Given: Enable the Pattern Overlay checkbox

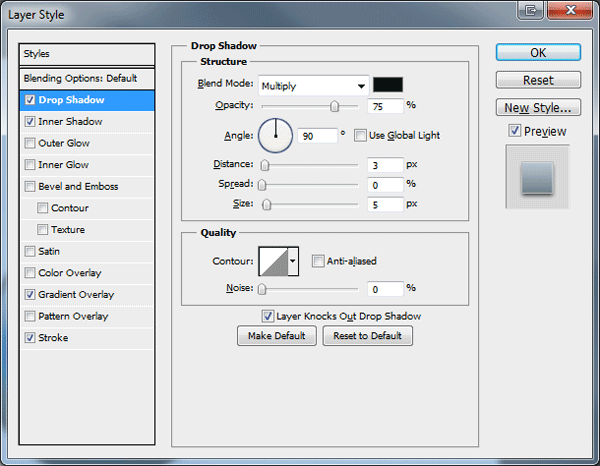Looking at the screenshot, I should [x=30, y=316].
